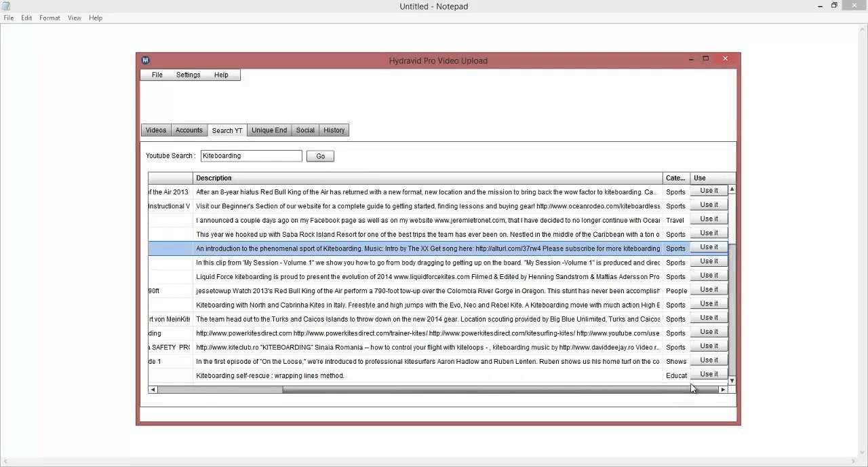Viewport: 868px width, 467px height.
Task: Use it for powerkitesdirect.com row
Action: (709, 332)
